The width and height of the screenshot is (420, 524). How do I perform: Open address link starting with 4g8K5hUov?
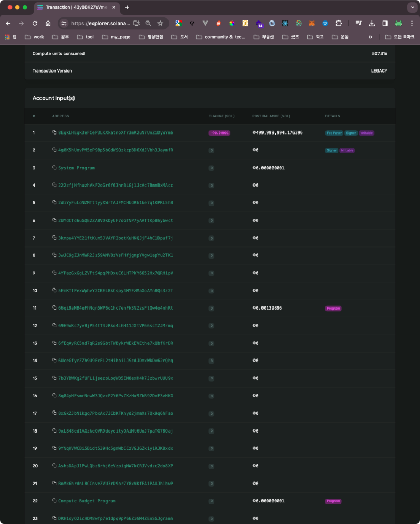coord(115,150)
